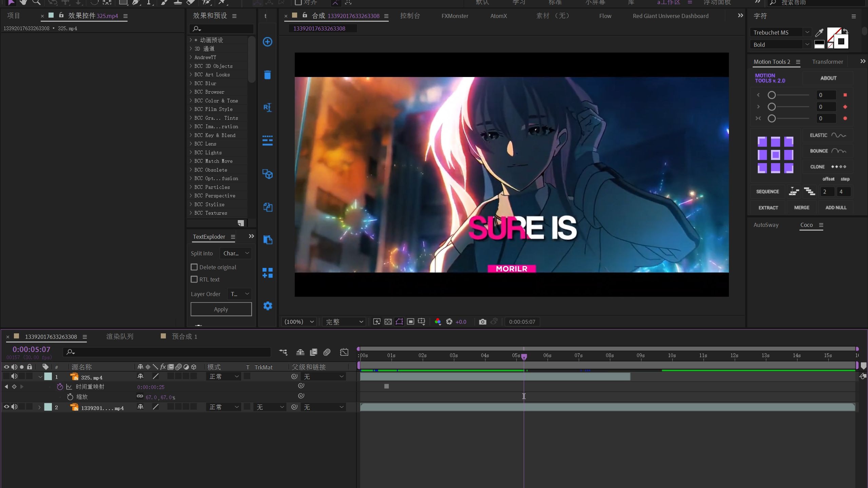Image resolution: width=868 pixels, height=488 pixels.
Task: Open the zoom level (100%) dropdown
Action: click(299, 321)
